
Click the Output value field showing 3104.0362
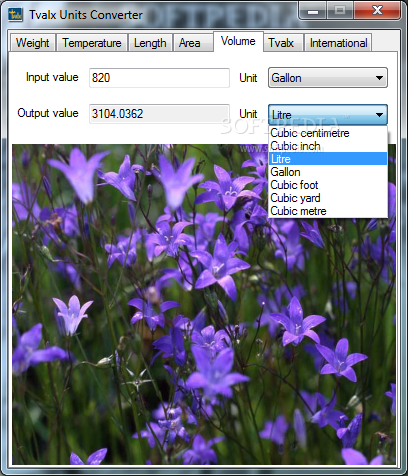point(159,114)
